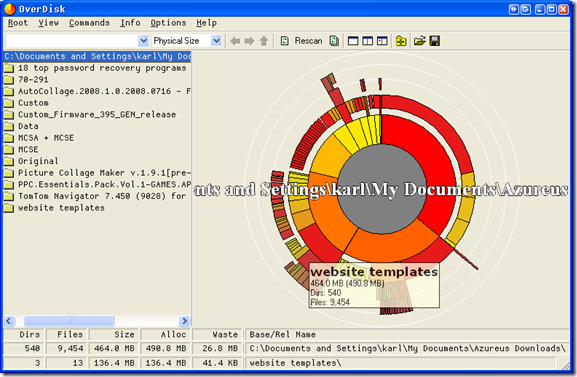Click the '464.0 MB' size cell
The width and height of the screenshot is (577, 377).
point(114,348)
